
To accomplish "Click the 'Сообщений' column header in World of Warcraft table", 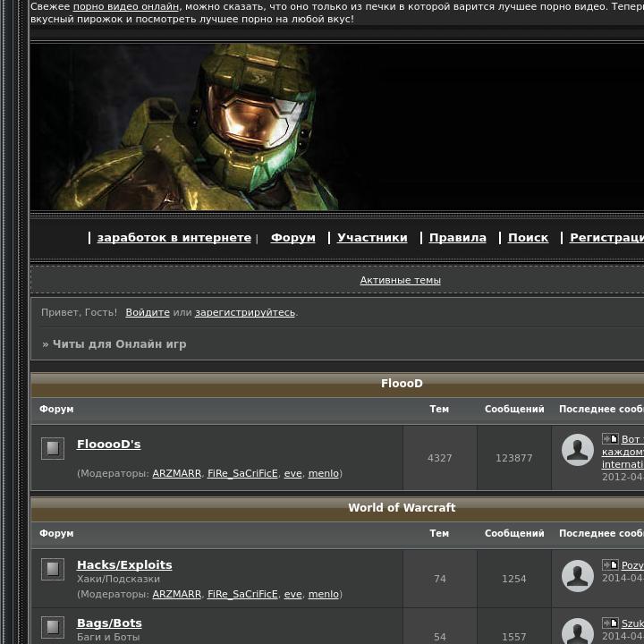I will pos(514,533).
